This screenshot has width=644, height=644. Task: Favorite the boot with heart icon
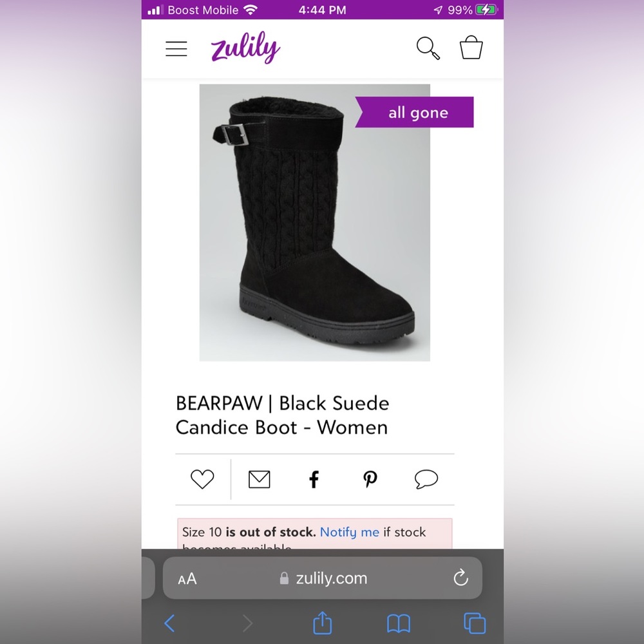(x=202, y=479)
